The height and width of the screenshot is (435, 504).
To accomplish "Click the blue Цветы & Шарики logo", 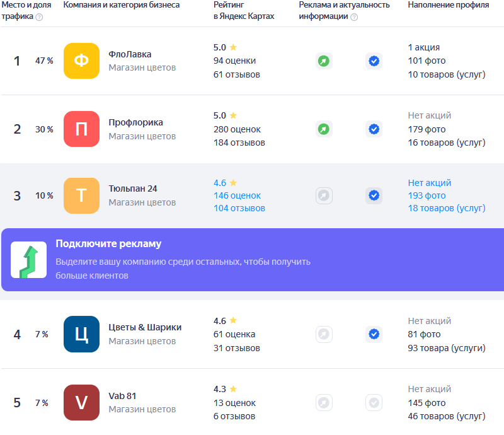I will 81,334.
